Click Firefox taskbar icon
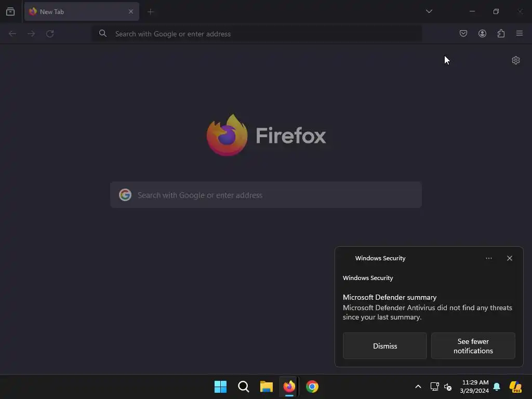The image size is (532, 399). (x=289, y=387)
